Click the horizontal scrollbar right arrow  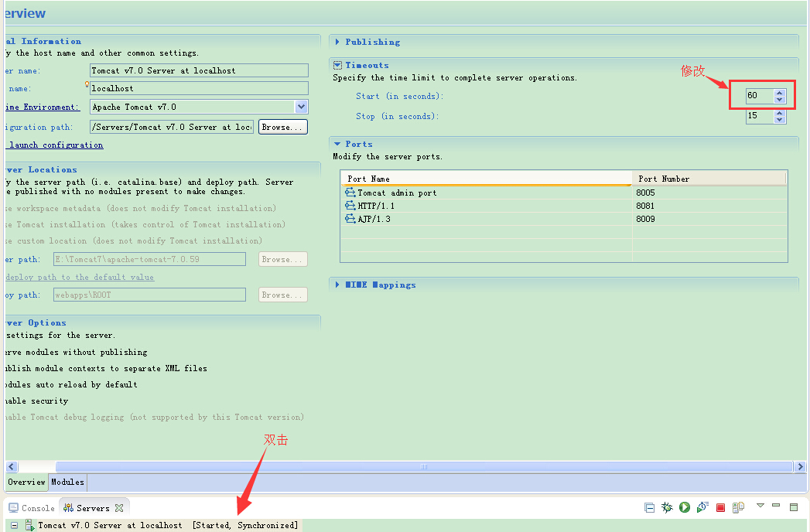[800, 466]
